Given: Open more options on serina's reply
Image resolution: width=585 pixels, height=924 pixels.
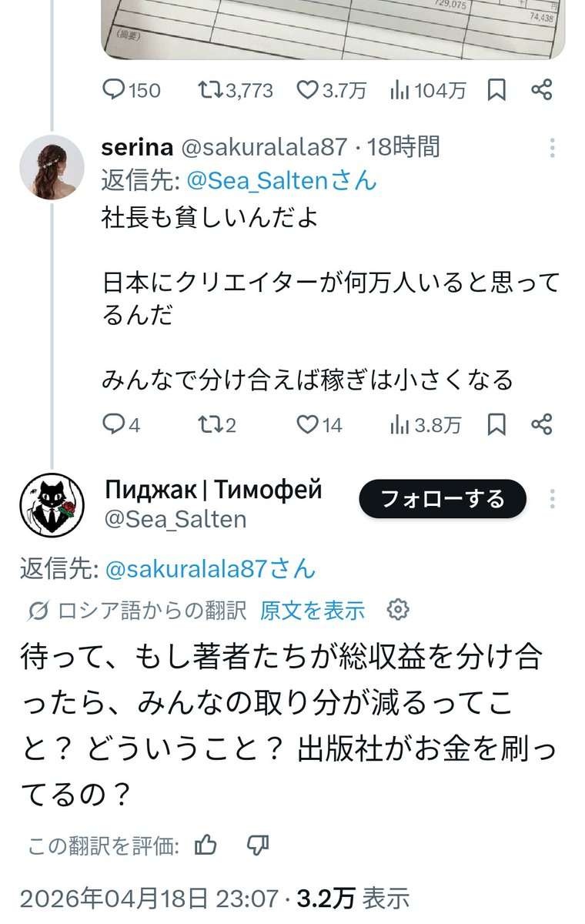Looking at the screenshot, I should [553, 148].
